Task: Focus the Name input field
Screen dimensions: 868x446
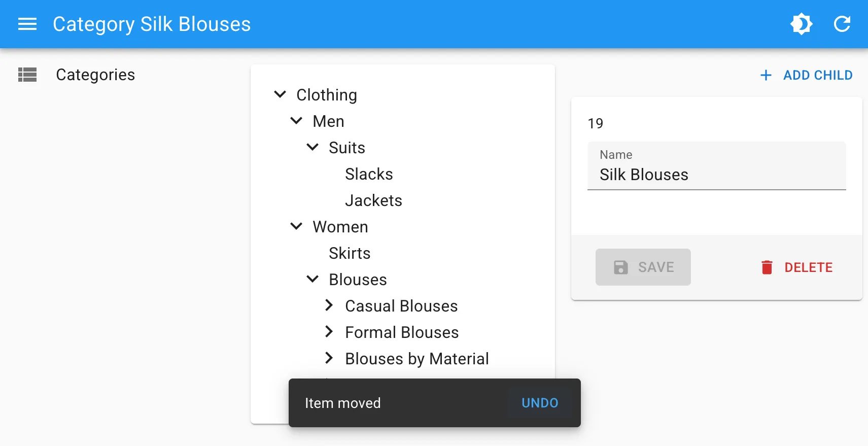Action: 716,175
